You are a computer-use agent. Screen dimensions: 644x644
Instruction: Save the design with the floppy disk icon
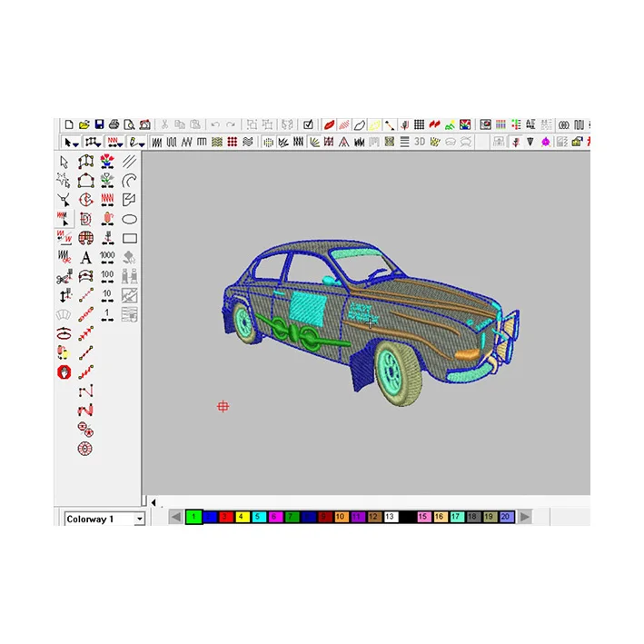click(x=98, y=124)
